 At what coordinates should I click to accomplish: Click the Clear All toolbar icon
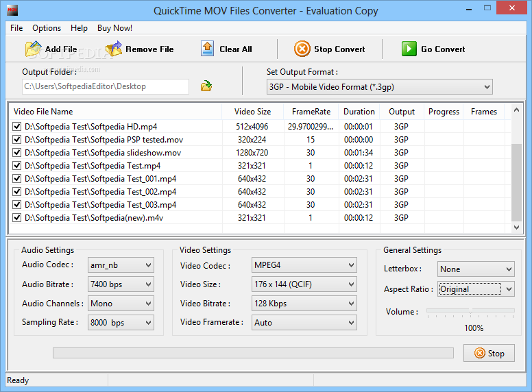207,49
